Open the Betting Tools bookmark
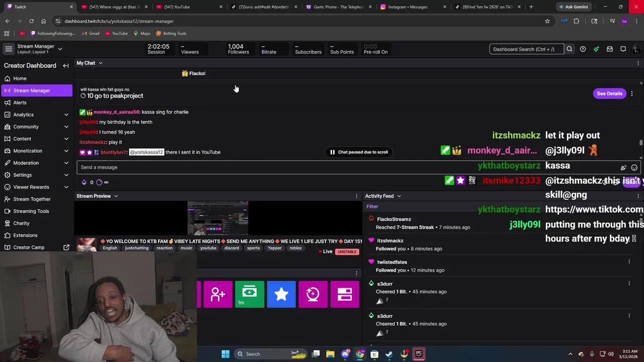This screenshot has height=362, width=644. click(x=171, y=33)
